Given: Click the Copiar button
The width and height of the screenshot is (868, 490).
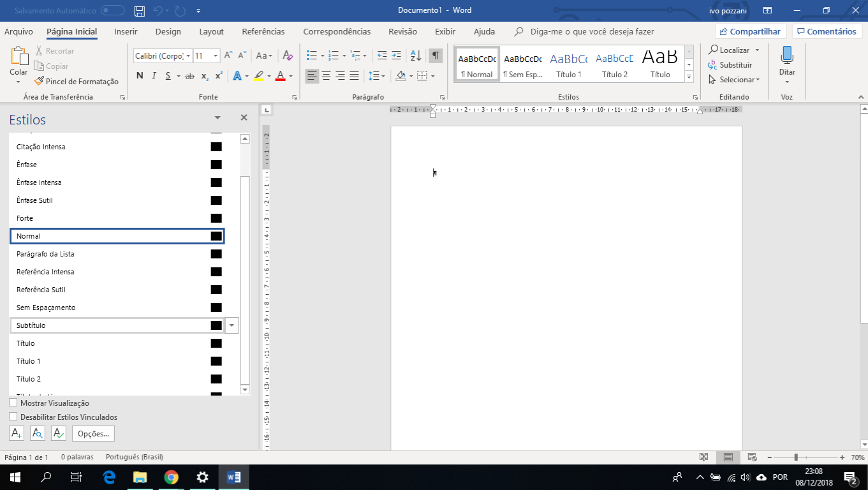Looking at the screenshot, I should (52, 66).
